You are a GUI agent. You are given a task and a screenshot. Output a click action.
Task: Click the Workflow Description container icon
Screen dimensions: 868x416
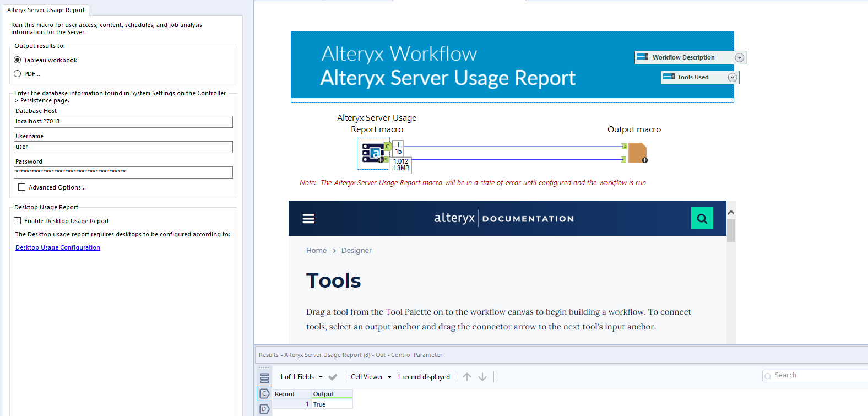coord(642,57)
